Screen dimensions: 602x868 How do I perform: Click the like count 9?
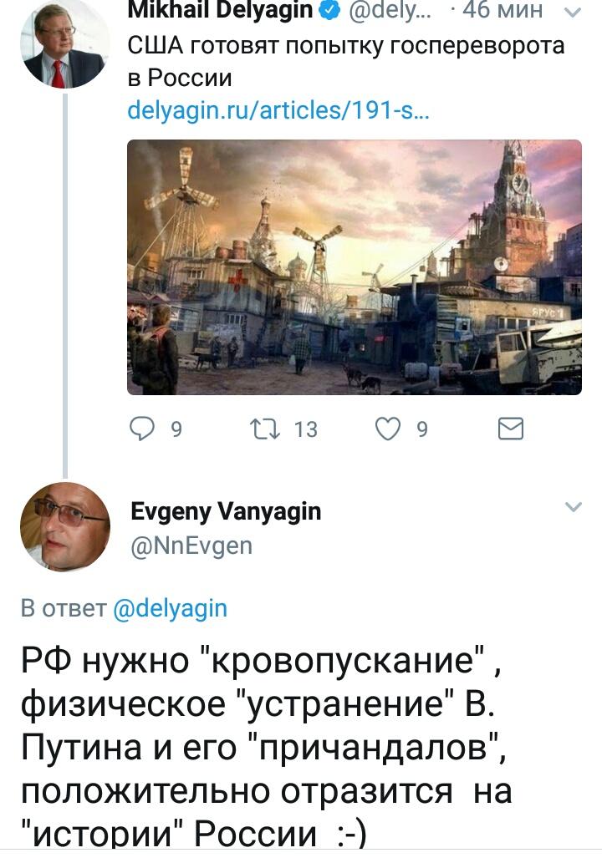422,429
